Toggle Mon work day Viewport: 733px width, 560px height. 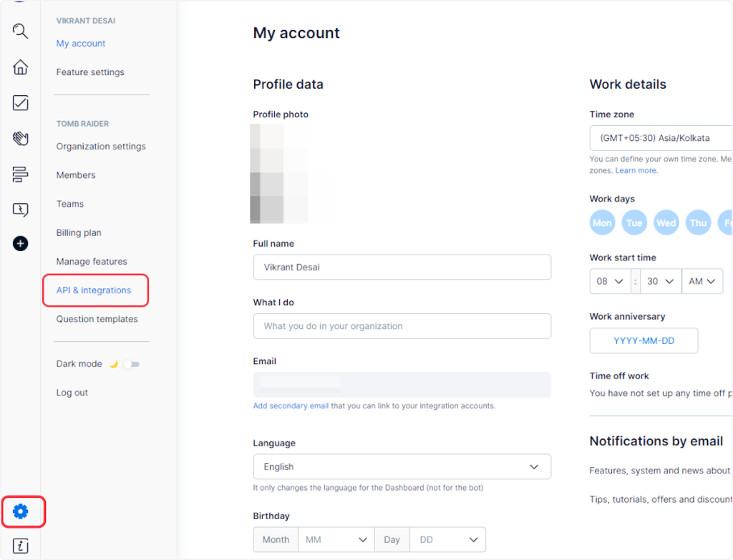point(602,222)
